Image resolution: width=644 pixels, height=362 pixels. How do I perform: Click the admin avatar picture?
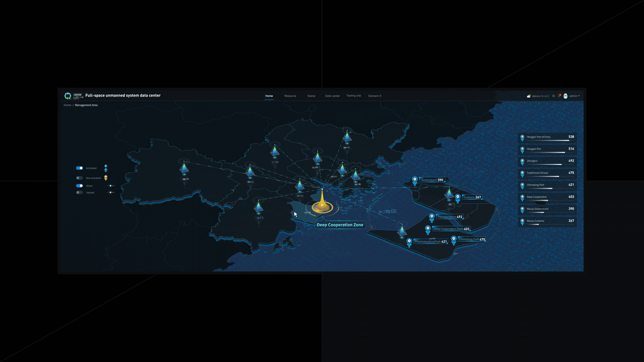pos(566,96)
